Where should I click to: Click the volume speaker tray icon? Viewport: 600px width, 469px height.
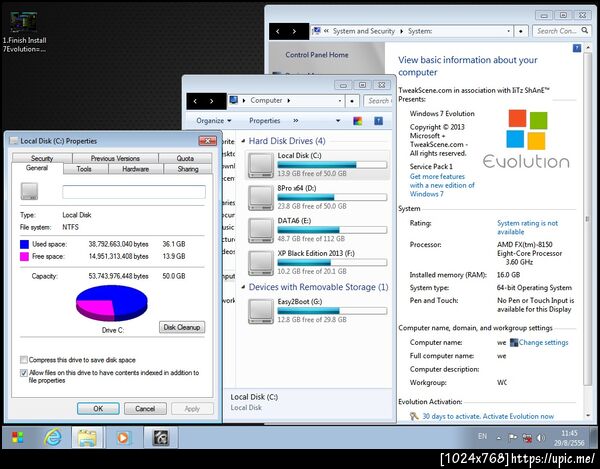tap(541, 438)
